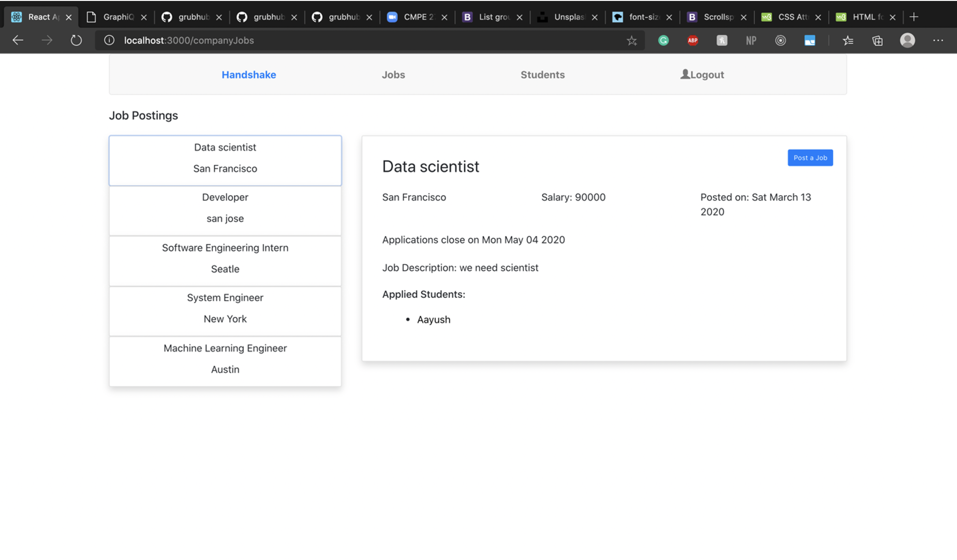This screenshot has height=560, width=957.
Task: Close the React App tab
Action: point(69,17)
